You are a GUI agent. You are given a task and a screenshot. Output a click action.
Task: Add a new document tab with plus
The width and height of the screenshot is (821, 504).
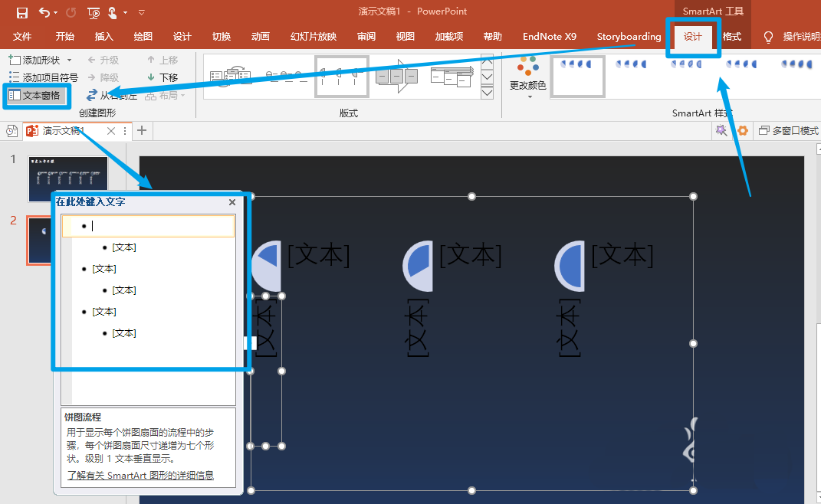click(142, 130)
